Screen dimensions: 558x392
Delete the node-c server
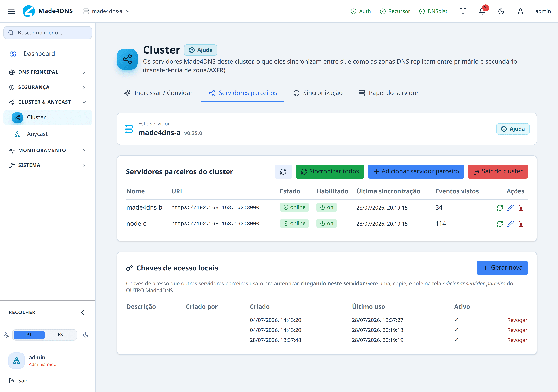coord(521,224)
